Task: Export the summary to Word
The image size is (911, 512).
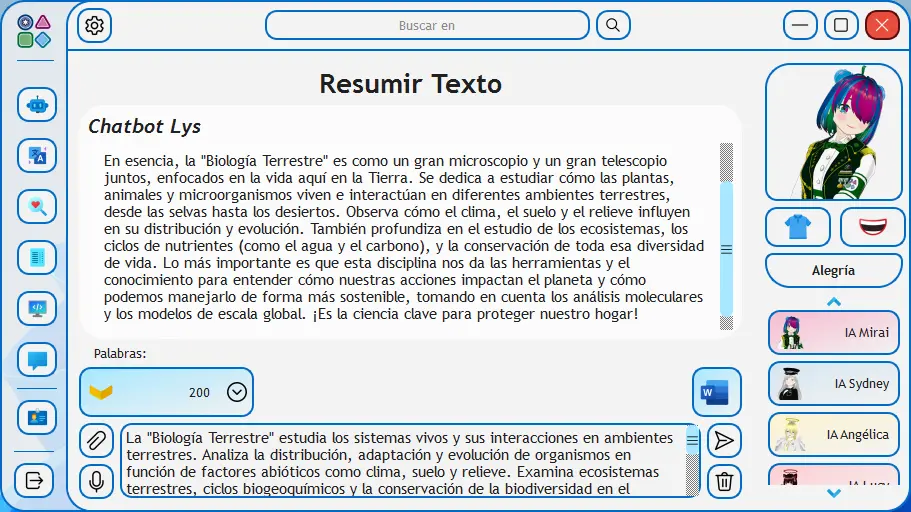Action: coord(716,392)
